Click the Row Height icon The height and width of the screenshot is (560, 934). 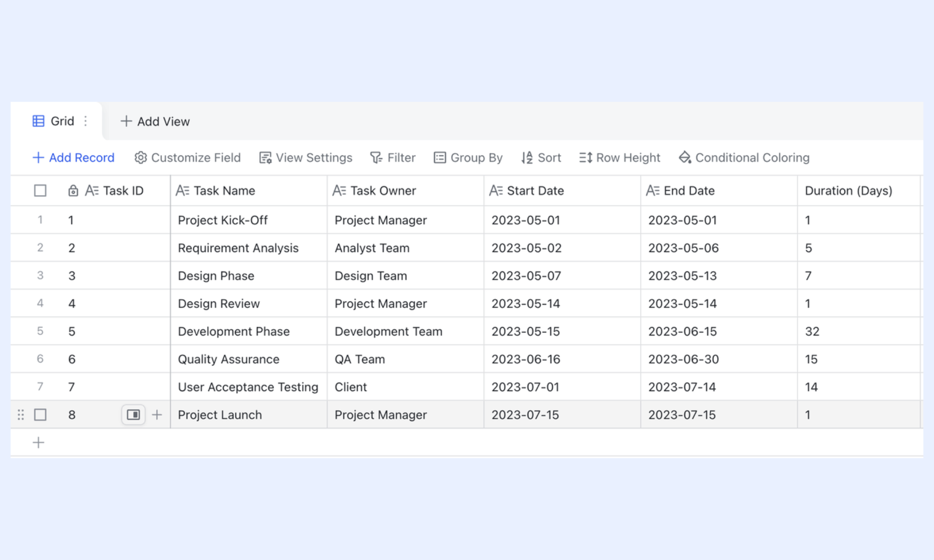pyautogui.click(x=586, y=158)
